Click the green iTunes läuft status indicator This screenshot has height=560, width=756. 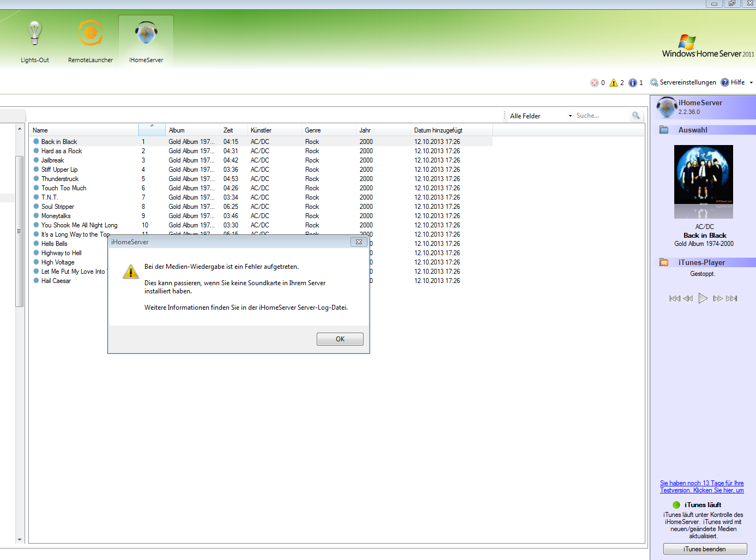point(676,505)
